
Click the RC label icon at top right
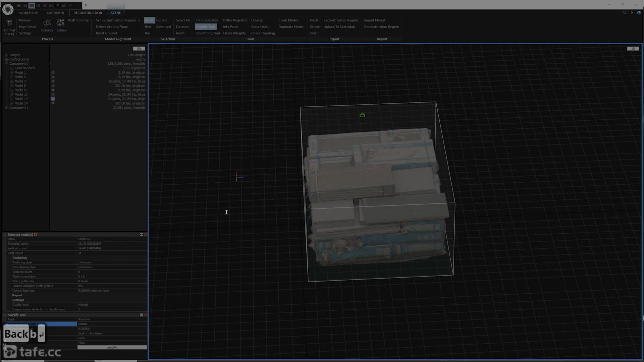625,13
